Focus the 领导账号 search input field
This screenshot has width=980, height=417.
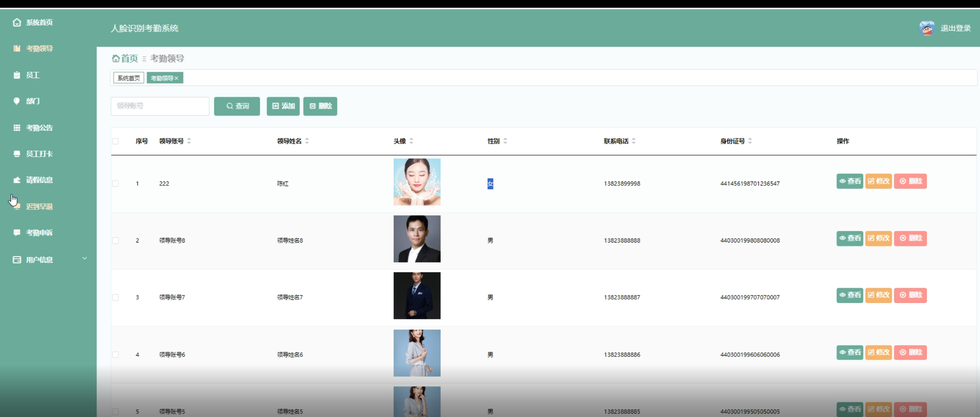tap(160, 106)
